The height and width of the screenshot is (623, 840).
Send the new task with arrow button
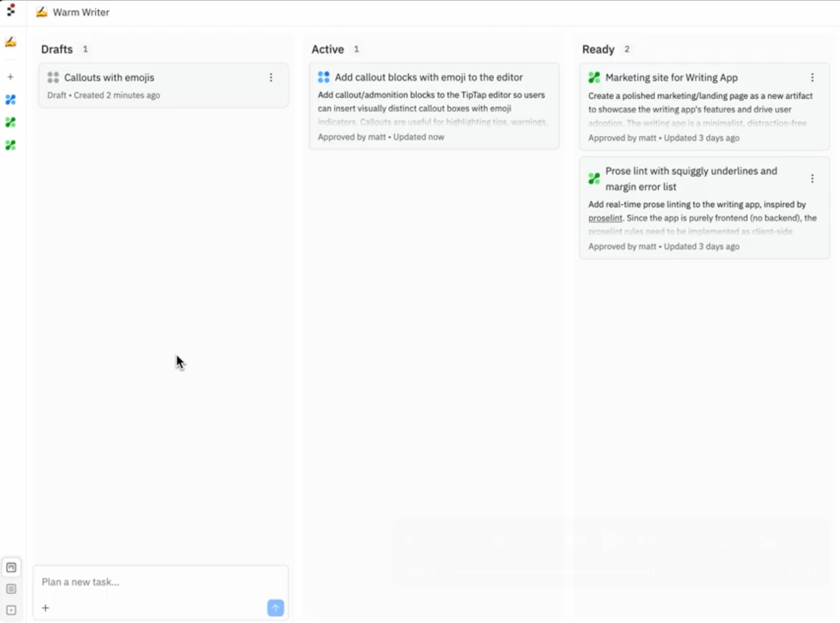[x=275, y=607]
